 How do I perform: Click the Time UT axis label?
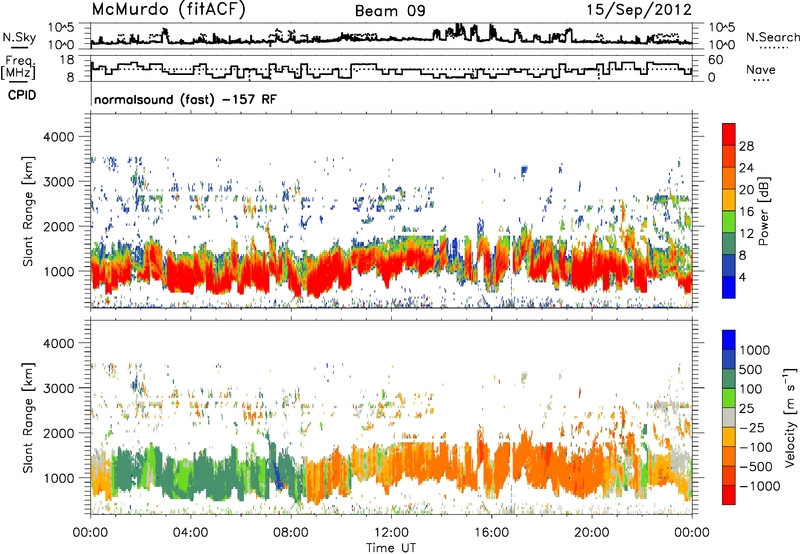(391, 548)
